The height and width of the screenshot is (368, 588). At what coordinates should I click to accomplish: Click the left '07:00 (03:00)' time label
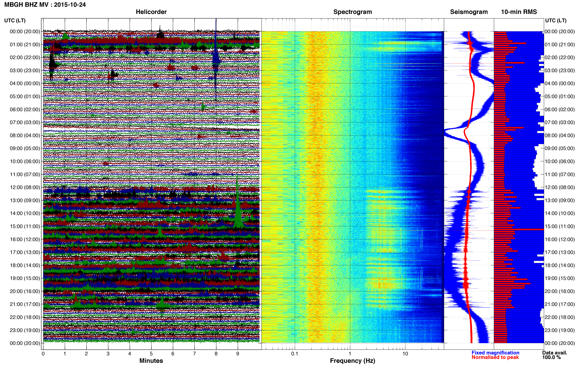(x=25, y=122)
